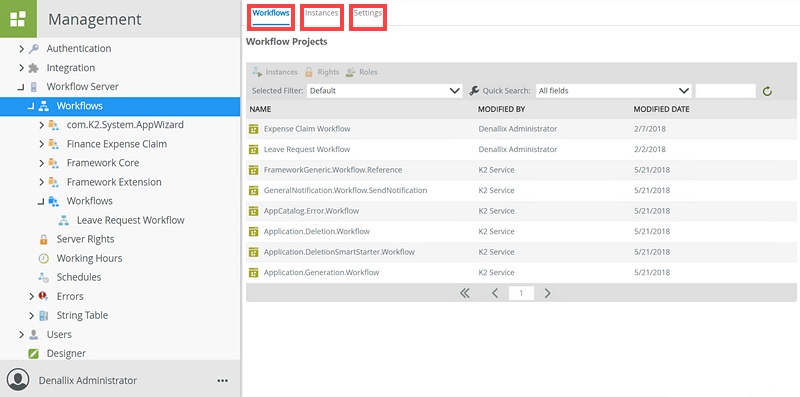Click the green Management grid logo icon
The image size is (800, 397).
[18, 19]
